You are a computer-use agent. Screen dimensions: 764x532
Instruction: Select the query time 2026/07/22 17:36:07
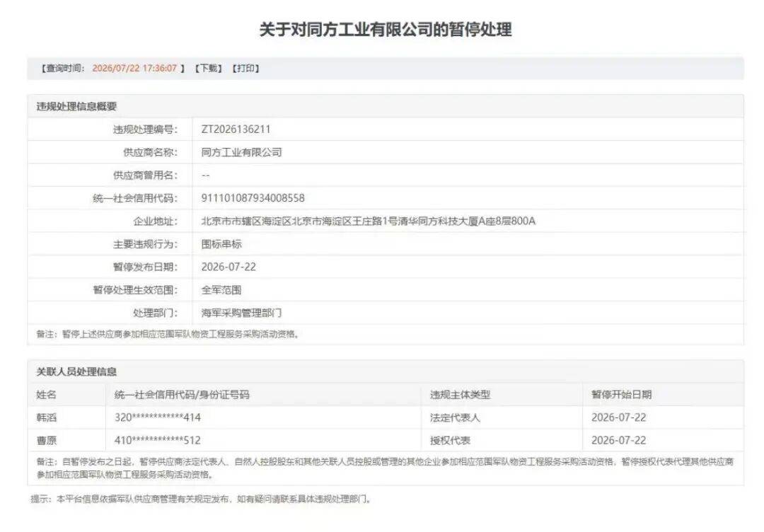pos(134,69)
